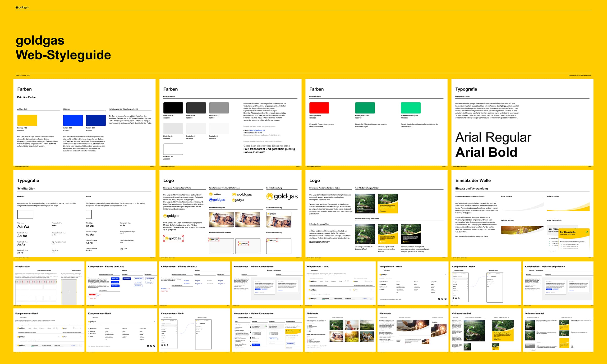Pick the Neutrals–25 swatch

(196, 128)
